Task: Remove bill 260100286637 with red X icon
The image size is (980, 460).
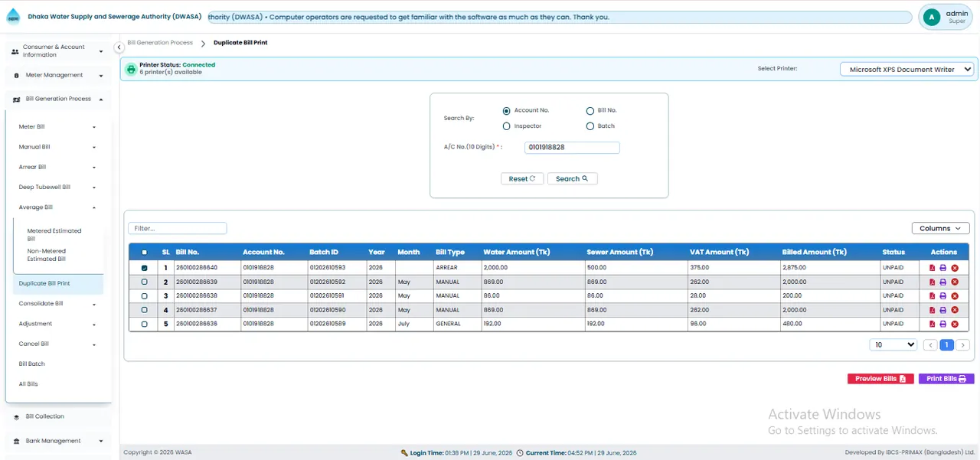Action: pos(955,310)
